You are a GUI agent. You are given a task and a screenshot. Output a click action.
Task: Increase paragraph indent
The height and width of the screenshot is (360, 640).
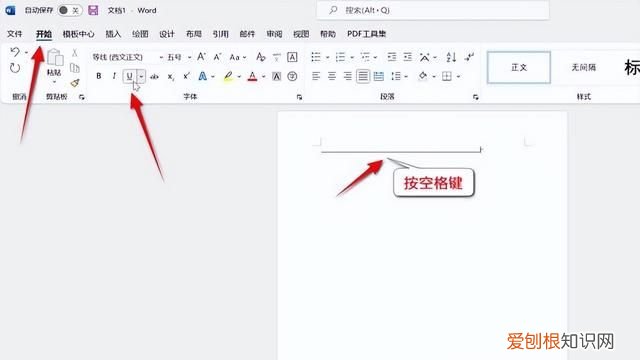point(408,57)
